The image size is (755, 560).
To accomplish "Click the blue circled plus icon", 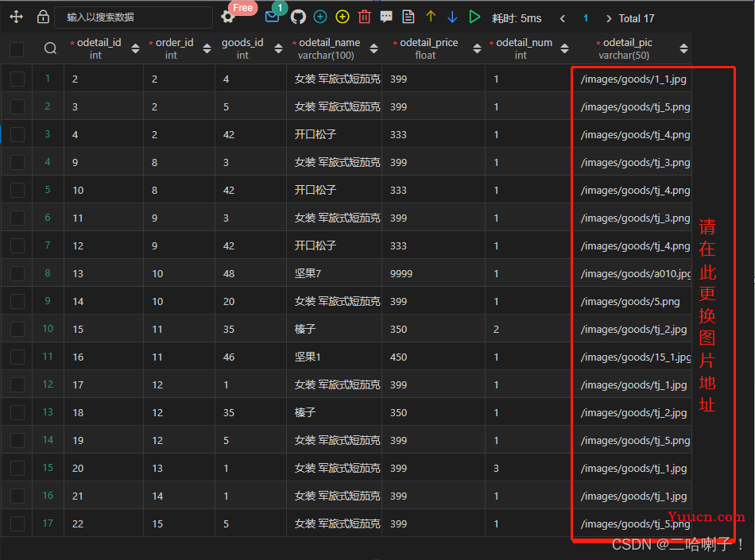I will (x=320, y=17).
